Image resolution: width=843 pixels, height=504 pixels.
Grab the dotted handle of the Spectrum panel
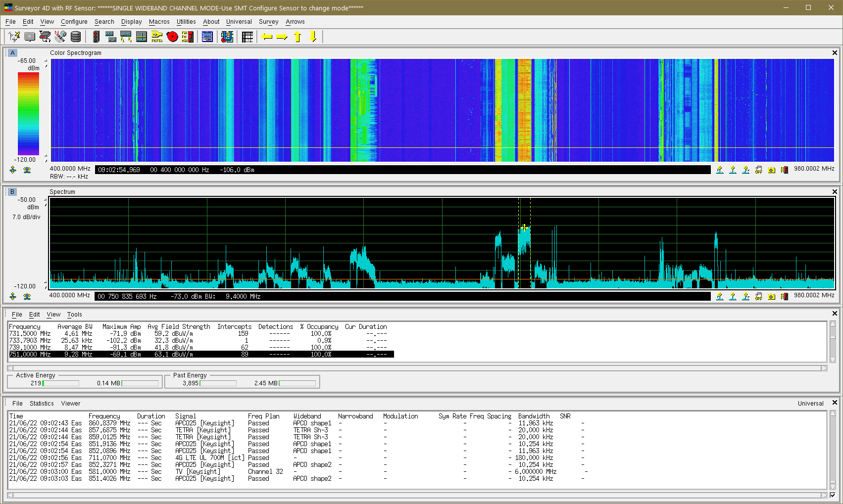[5, 191]
